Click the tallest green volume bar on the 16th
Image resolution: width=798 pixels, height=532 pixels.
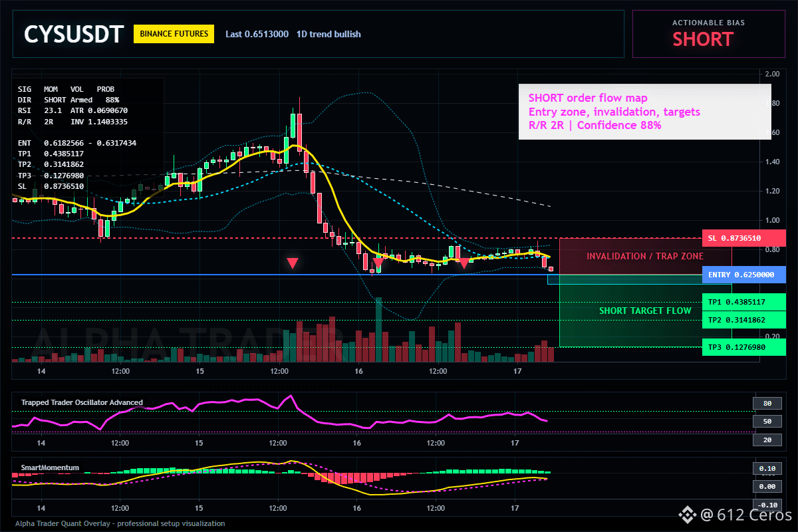(378, 329)
